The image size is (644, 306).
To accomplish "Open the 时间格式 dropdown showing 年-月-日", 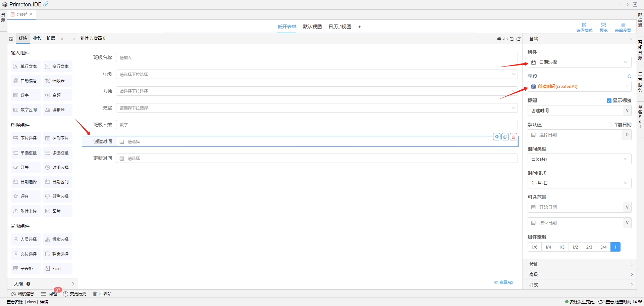I will [x=579, y=183].
